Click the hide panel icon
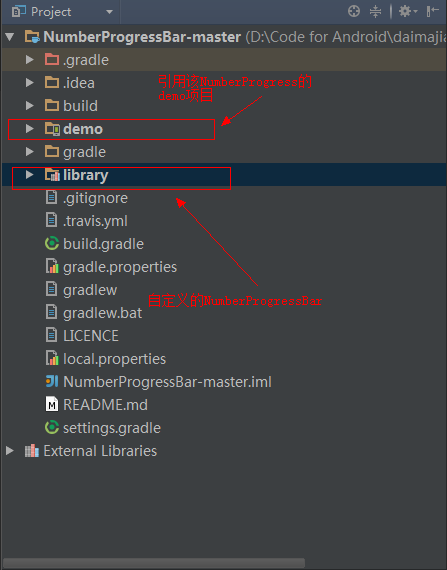447x570 pixels. point(432,11)
